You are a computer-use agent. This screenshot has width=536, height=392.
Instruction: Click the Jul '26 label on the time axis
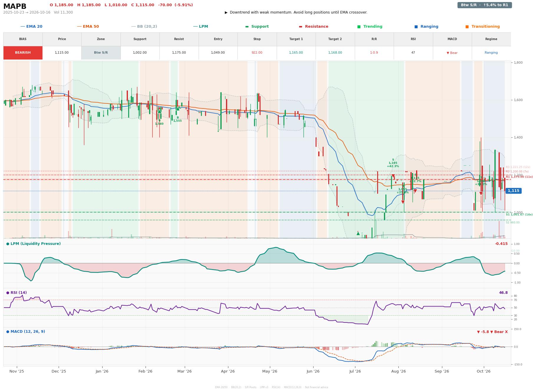click(x=355, y=371)
